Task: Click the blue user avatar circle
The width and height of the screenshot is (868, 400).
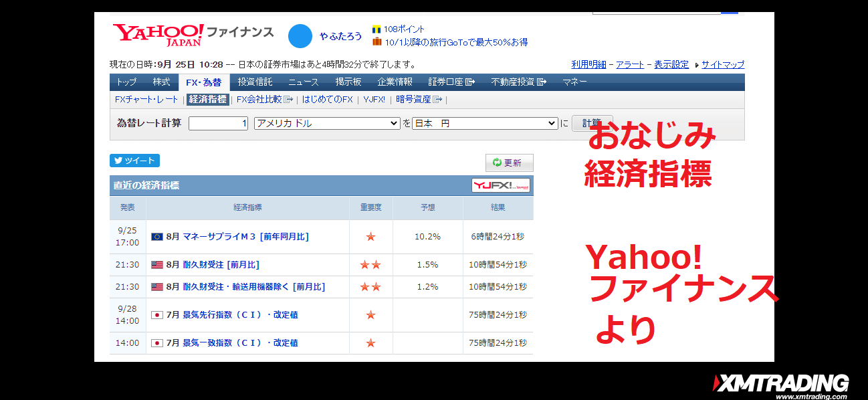Action: (300, 36)
